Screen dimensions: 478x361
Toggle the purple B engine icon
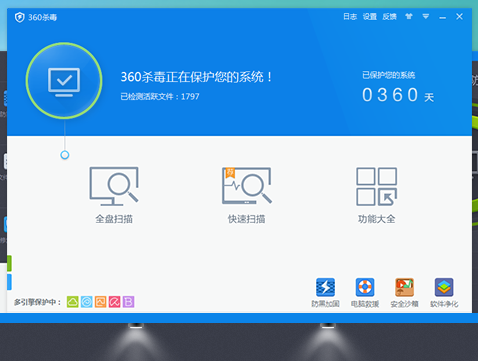[128, 302]
